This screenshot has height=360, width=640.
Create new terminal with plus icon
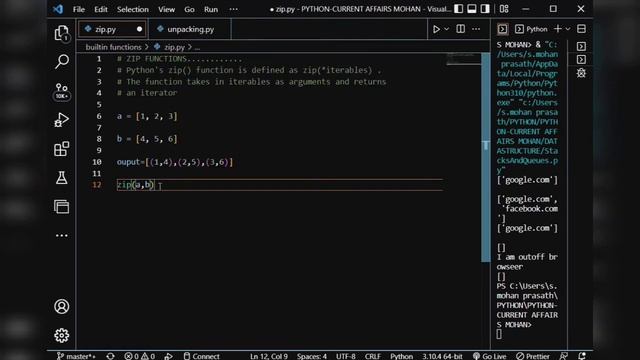click(x=557, y=29)
